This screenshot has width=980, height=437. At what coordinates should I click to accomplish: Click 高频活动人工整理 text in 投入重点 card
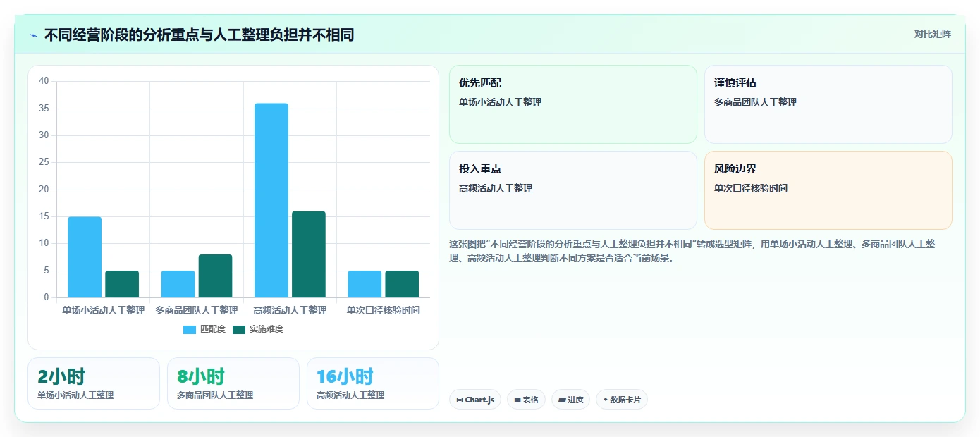(496, 188)
